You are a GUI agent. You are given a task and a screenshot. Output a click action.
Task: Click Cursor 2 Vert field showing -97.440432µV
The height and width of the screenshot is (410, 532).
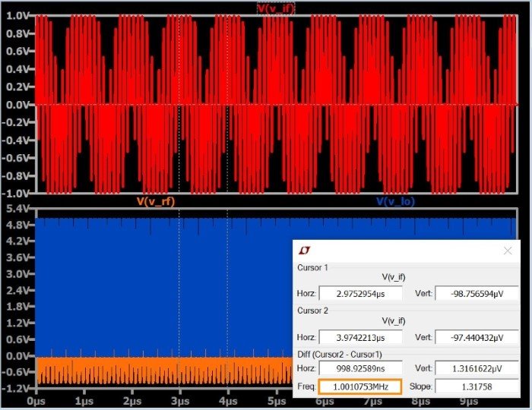[x=477, y=337]
